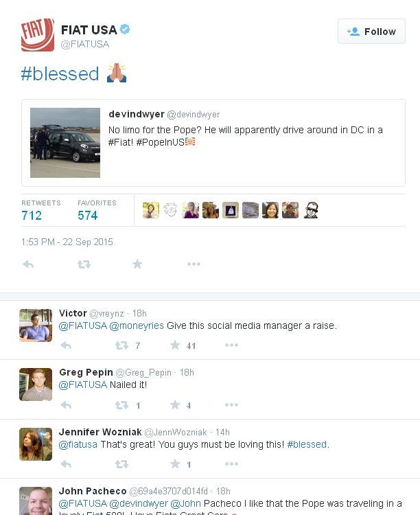The width and height of the screenshot is (420, 515).
Task: Reply to Greg Pepin's tweet
Action: tap(66, 405)
